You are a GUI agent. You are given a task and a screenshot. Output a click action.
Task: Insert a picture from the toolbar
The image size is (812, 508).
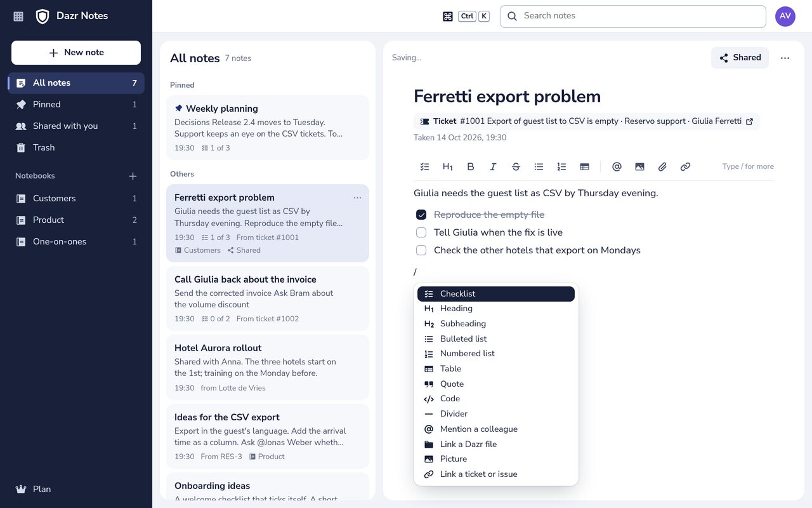pos(639,167)
